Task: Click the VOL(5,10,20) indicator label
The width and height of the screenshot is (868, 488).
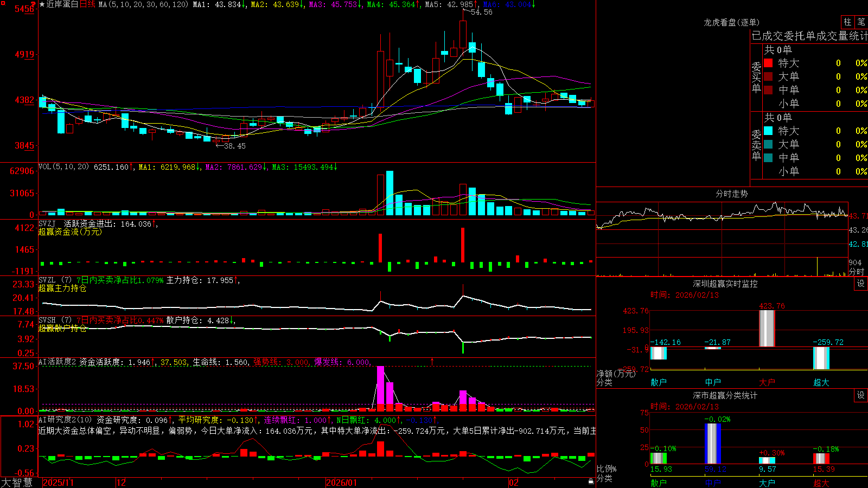Action: coord(63,167)
